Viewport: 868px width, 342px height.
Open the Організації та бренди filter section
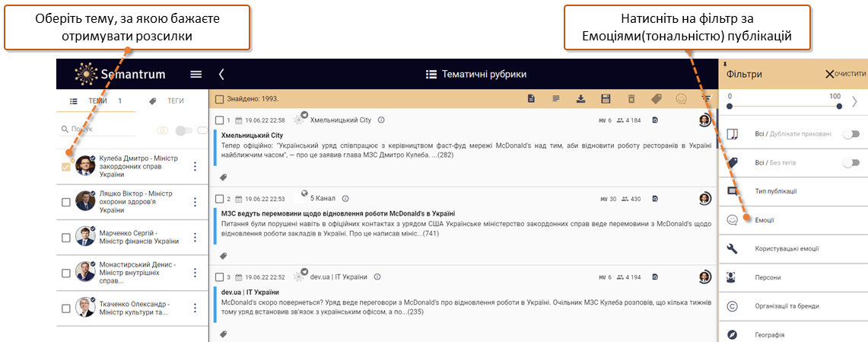793,306
